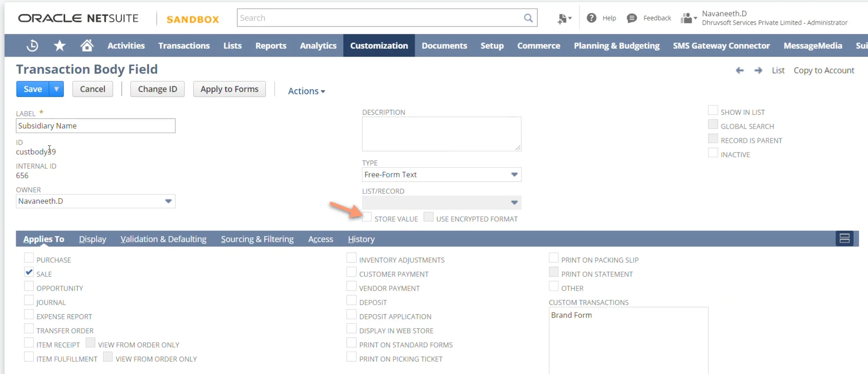
Task: Click Apply to Forms button
Action: pos(229,89)
